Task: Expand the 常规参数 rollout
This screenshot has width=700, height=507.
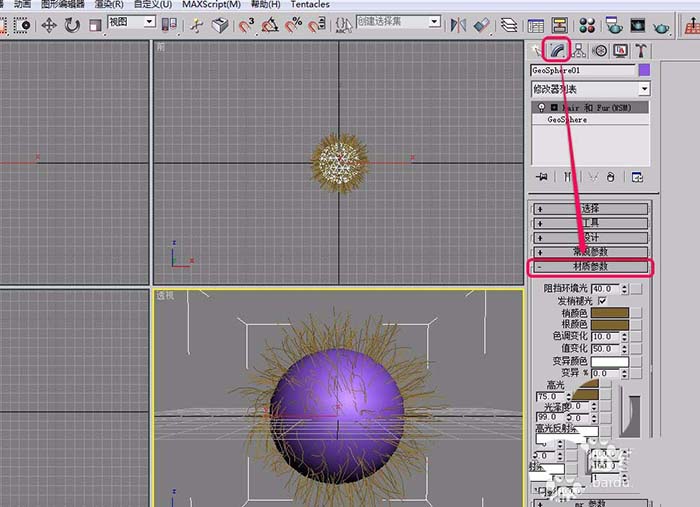Action: point(590,252)
